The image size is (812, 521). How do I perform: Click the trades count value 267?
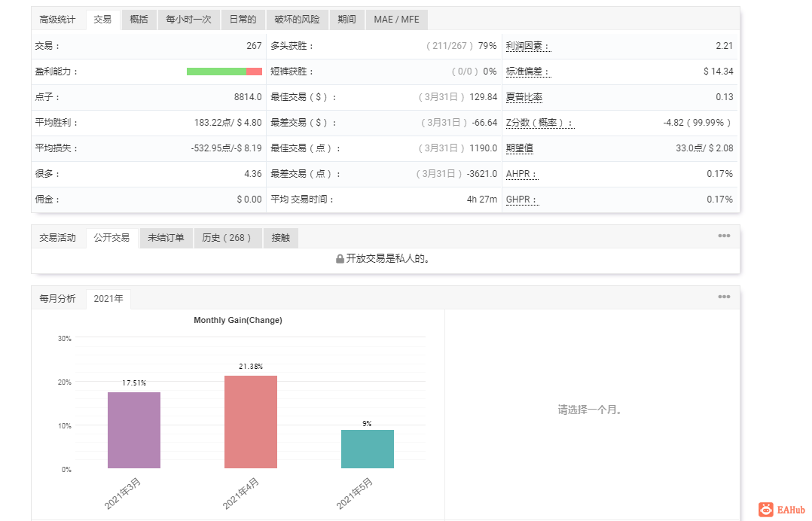[x=254, y=46]
